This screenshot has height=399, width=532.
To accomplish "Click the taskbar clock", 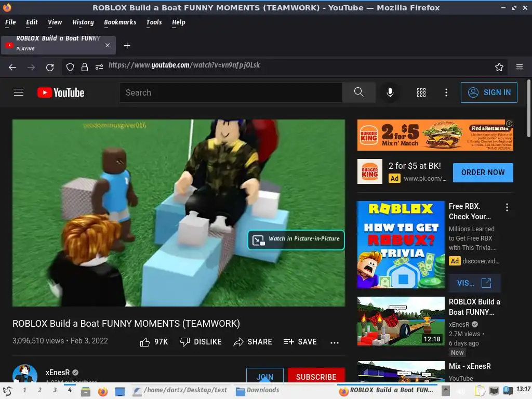I will pyautogui.click(x=524, y=390).
